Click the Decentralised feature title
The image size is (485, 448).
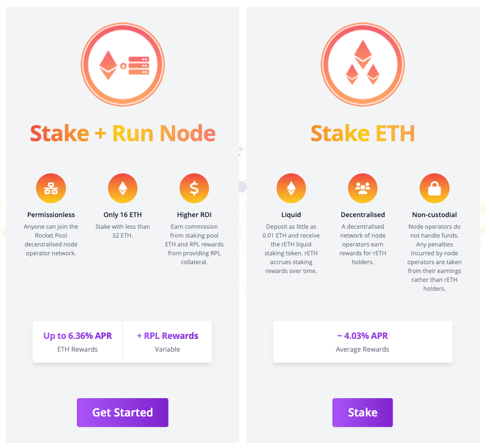(363, 214)
